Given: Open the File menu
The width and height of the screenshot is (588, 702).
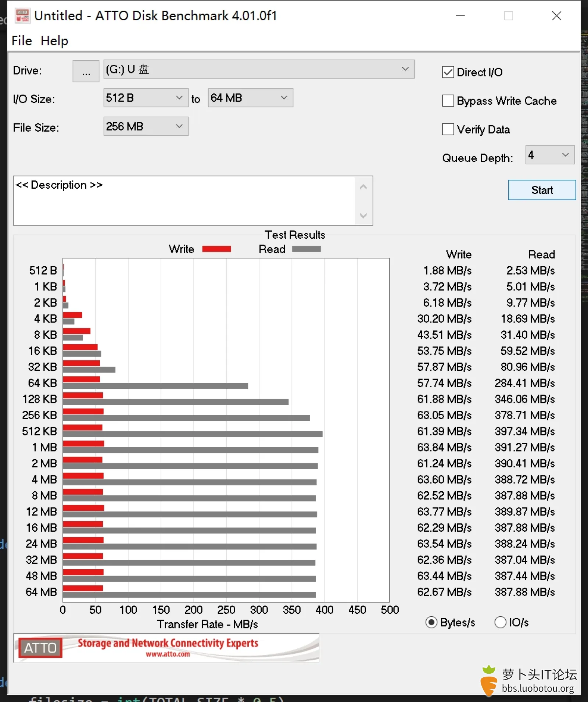Looking at the screenshot, I should [22, 41].
